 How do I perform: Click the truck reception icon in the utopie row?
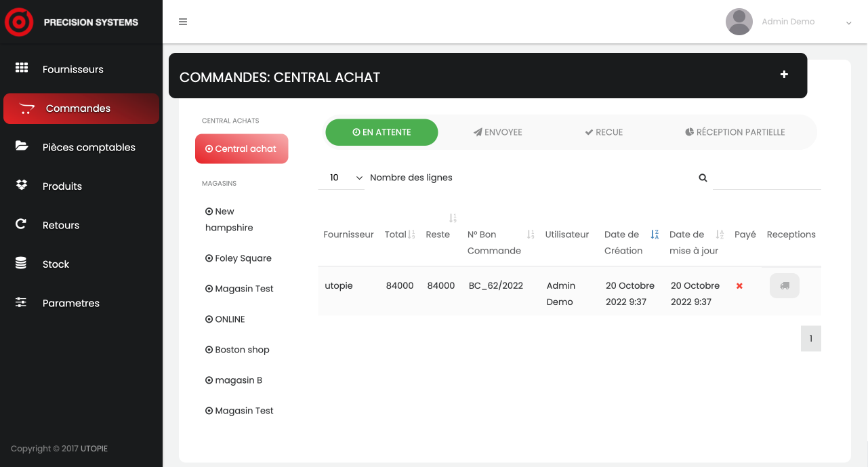pyautogui.click(x=784, y=286)
